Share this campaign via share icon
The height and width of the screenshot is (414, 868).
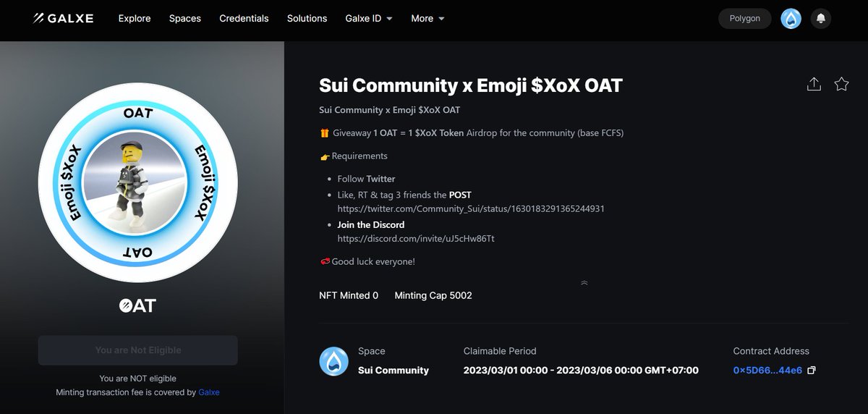(x=814, y=84)
